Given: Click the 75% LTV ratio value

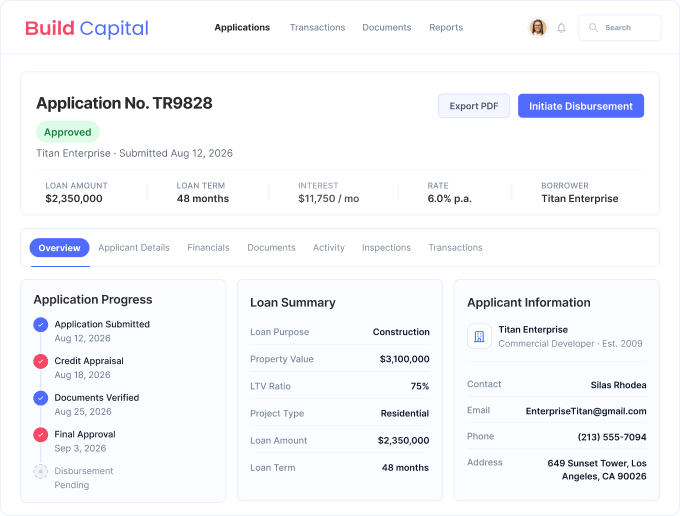Looking at the screenshot, I should (x=420, y=386).
